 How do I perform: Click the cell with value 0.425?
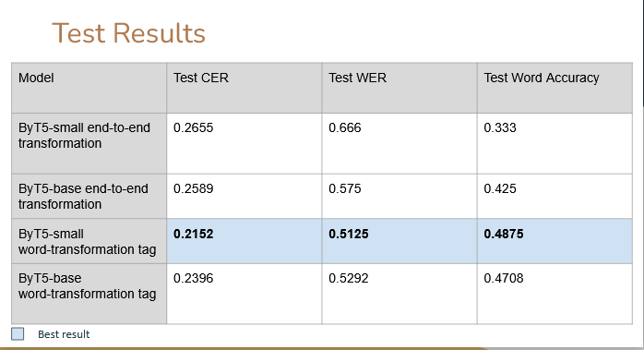coord(555,196)
